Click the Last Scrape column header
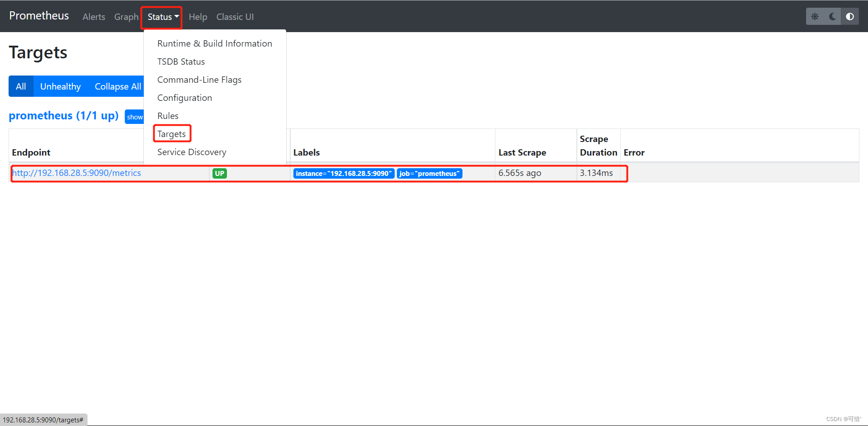 (522, 153)
